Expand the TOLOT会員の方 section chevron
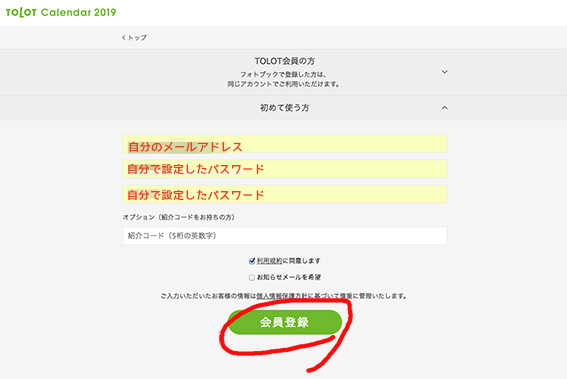This screenshot has height=379, width=567. pos(444,72)
